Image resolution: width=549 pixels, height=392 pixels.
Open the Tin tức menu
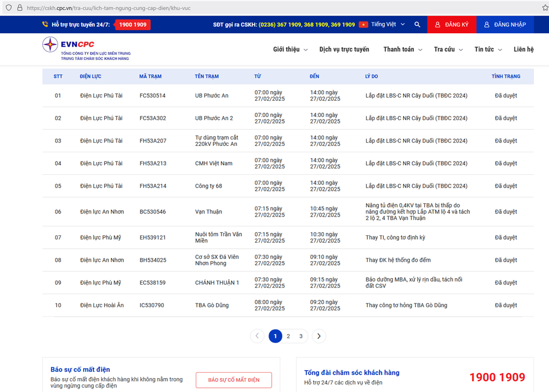[x=488, y=49]
